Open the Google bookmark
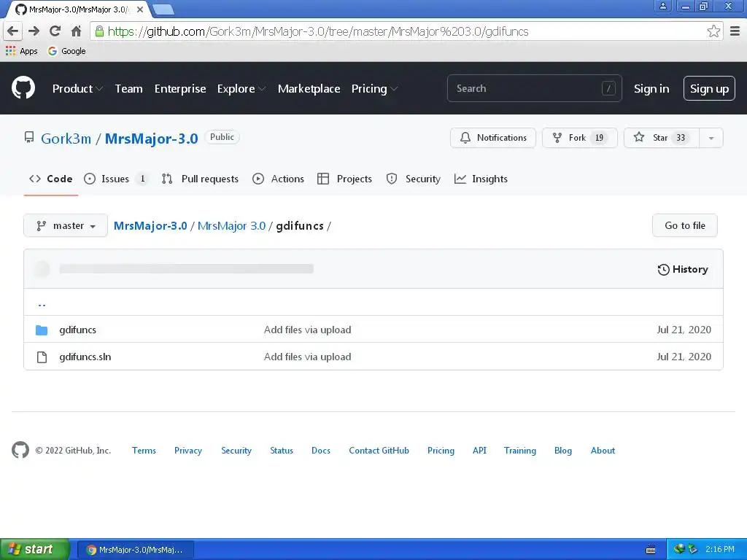Screen dimensions: 747x560 click(66, 51)
